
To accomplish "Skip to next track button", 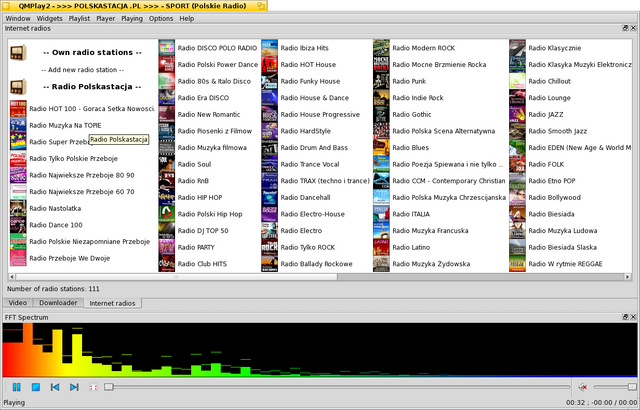I will [74, 387].
